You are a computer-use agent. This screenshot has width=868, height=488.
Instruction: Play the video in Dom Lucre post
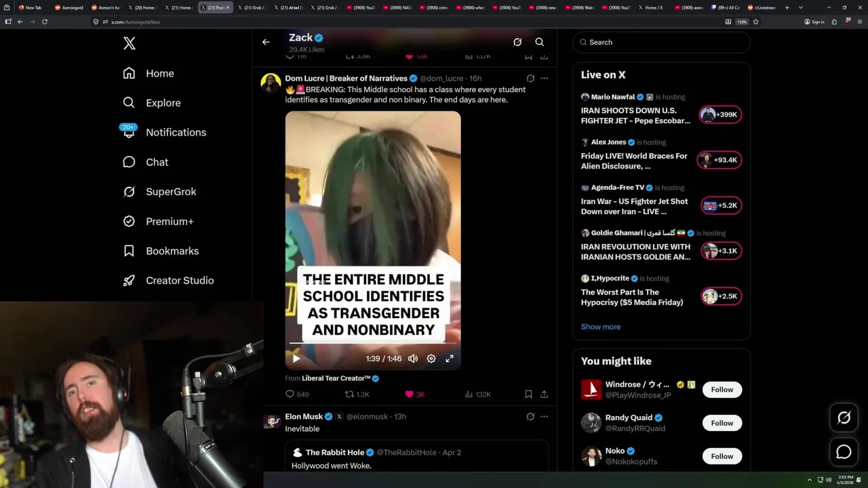click(296, 359)
